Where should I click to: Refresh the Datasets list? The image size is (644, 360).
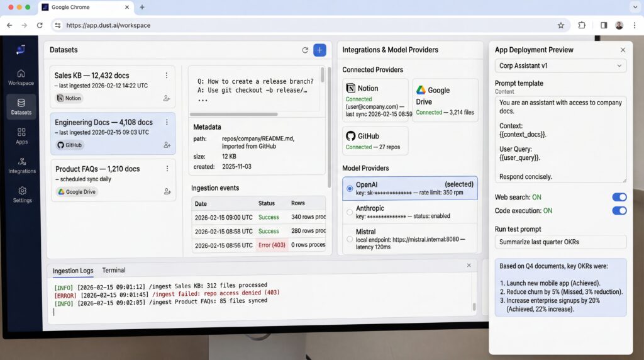pyautogui.click(x=305, y=50)
